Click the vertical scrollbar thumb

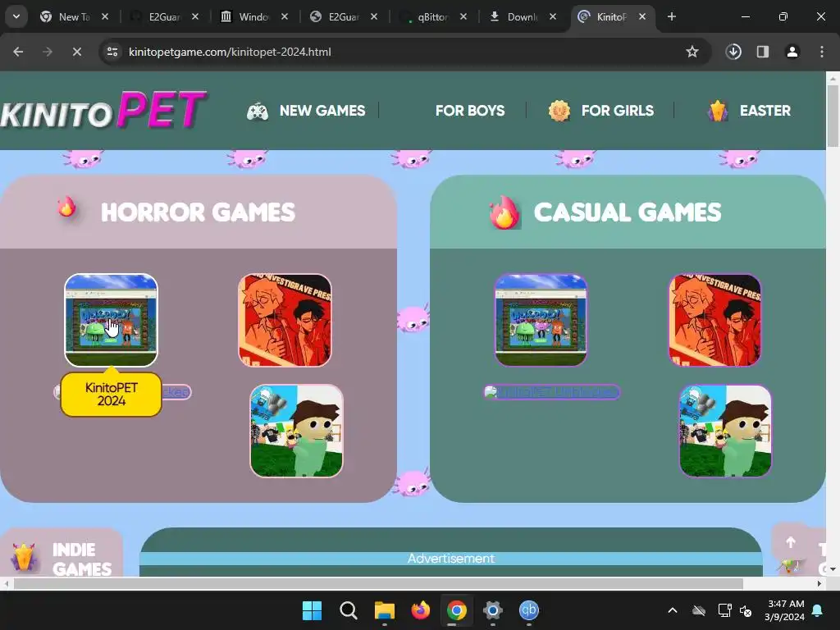(x=833, y=115)
